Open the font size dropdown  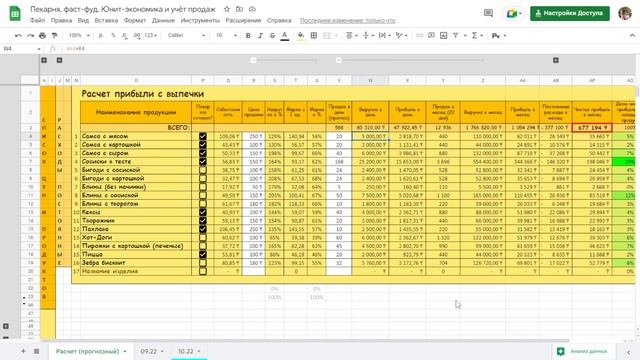pos(226,36)
